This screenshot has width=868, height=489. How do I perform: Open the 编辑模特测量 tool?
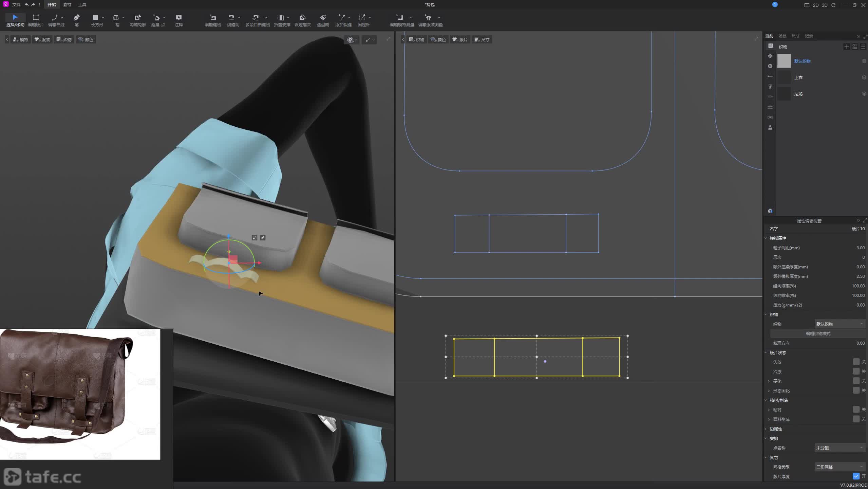401,20
